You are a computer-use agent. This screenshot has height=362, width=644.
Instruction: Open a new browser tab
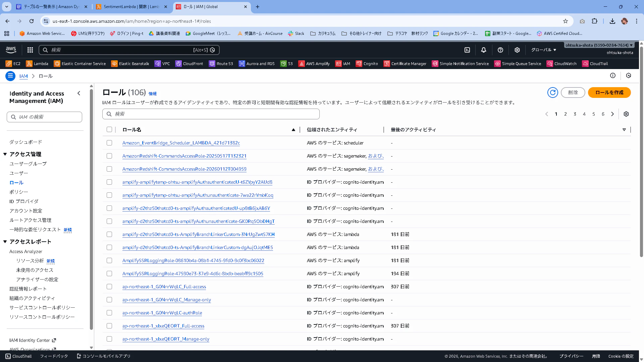click(x=258, y=7)
